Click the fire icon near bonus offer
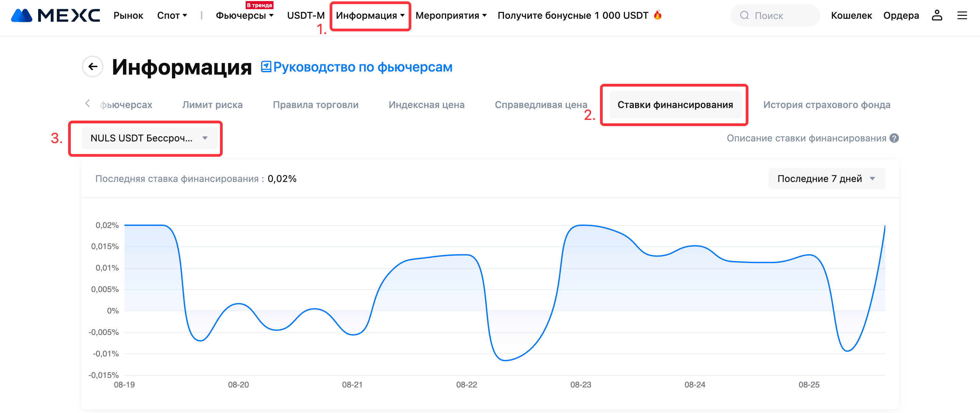 point(658,15)
